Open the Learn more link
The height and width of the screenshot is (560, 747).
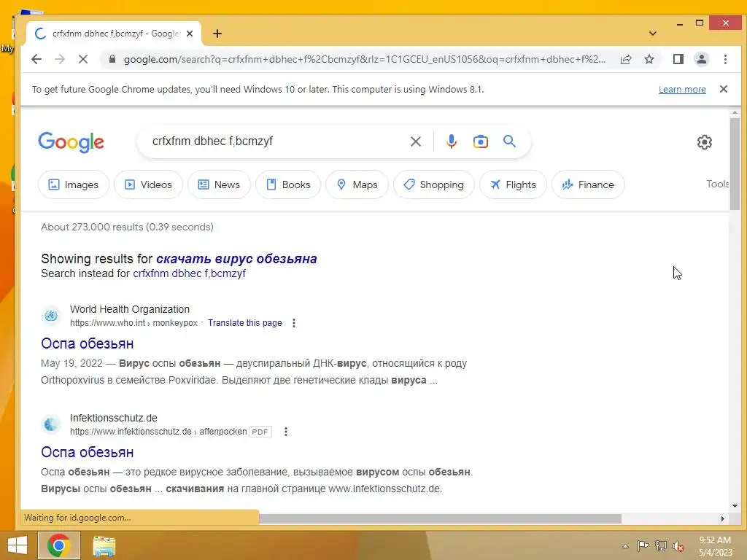pyautogui.click(x=682, y=90)
